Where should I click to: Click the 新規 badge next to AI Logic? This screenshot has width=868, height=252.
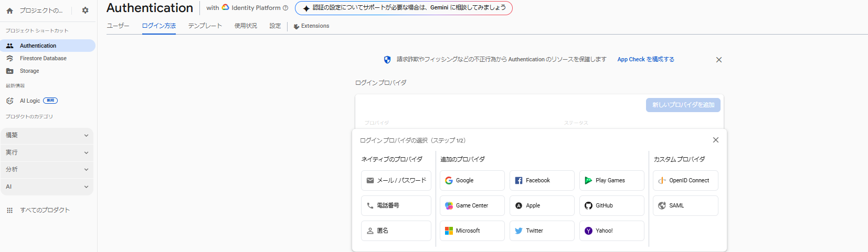[50, 101]
